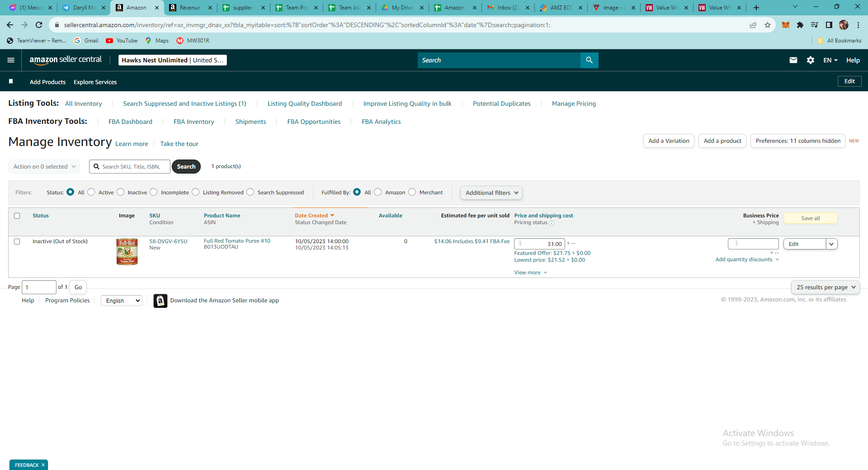Click the share page icon in address bar
868x470 pixels.
click(753, 25)
